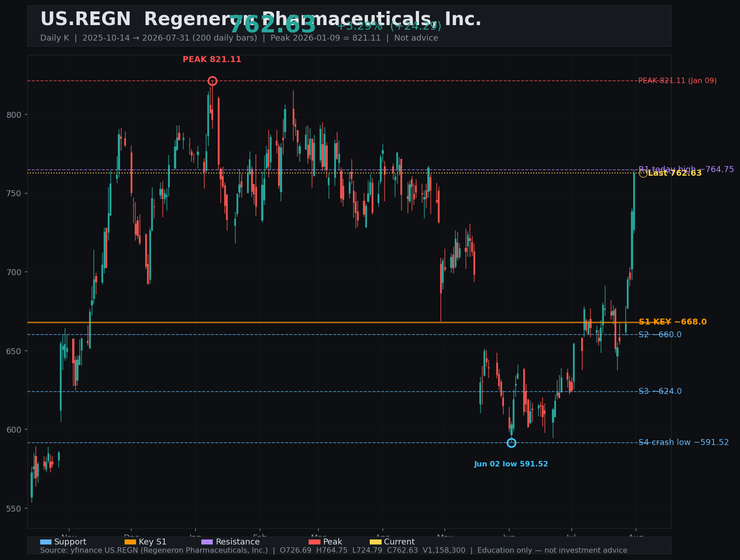Viewport: 740px width, 560px height.
Task: Click the 650 y-axis tick label
Action: click(14, 351)
